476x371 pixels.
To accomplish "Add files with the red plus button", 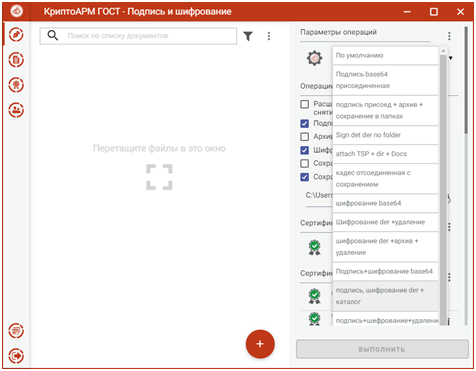I will tap(260, 344).
